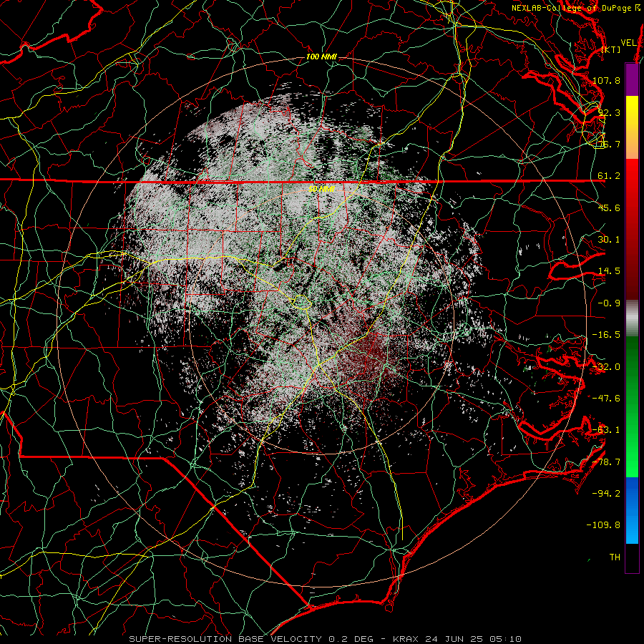Click the 76.7 velocity scale value
This screenshot has height=644, width=644.
tap(609, 144)
